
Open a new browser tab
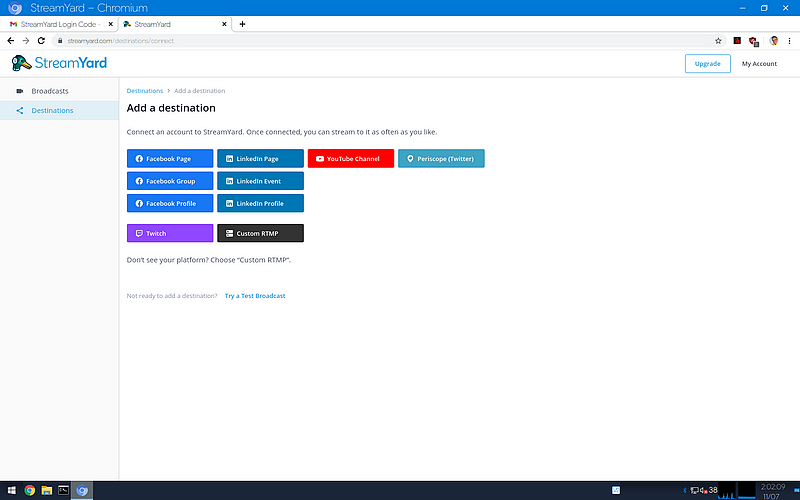(x=242, y=24)
